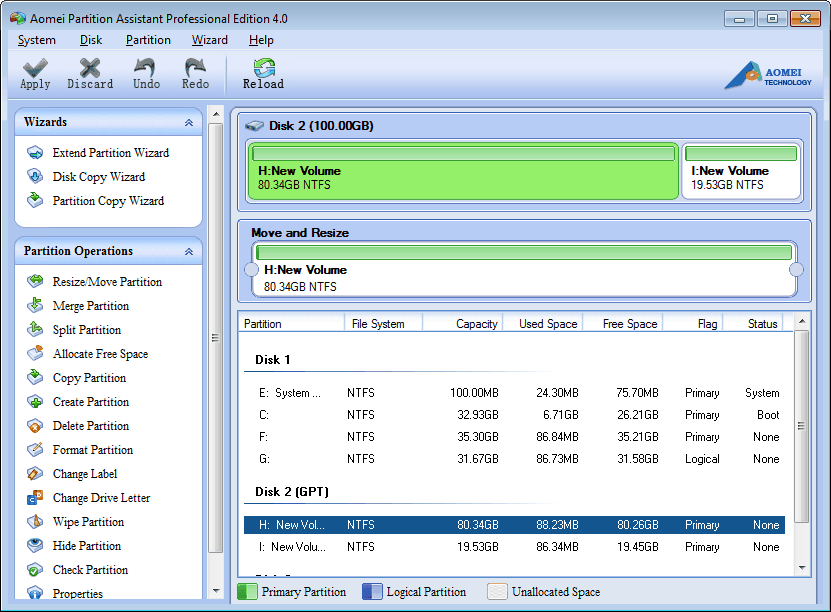Open the Wizard menu
Viewport: 831px width, 612px height.
click(x=209, y=40)
